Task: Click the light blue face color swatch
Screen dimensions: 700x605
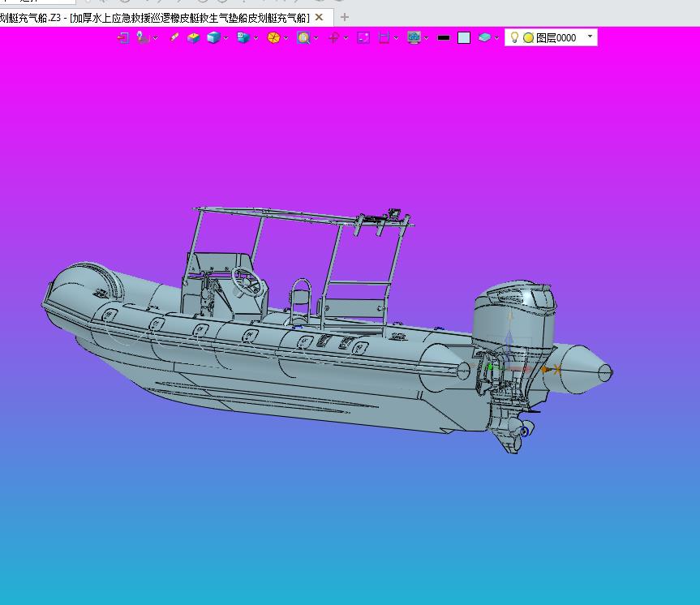Action: pos(464,38)
